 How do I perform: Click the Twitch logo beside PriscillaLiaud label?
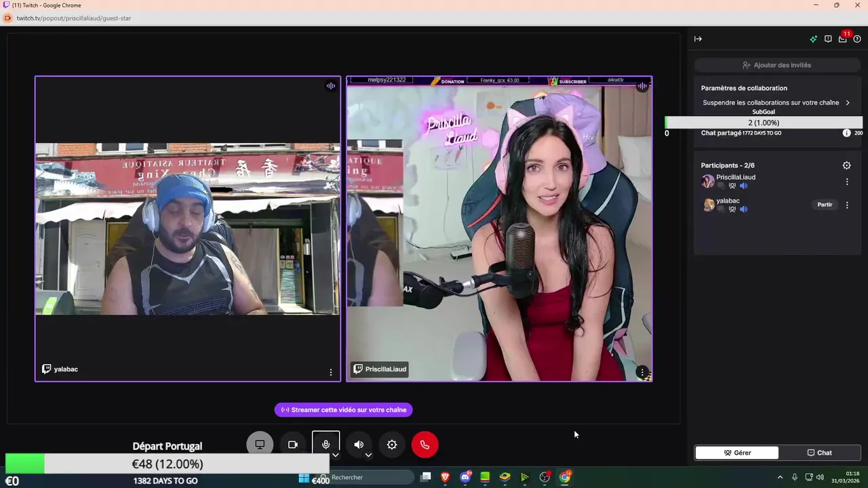point(358,369)
